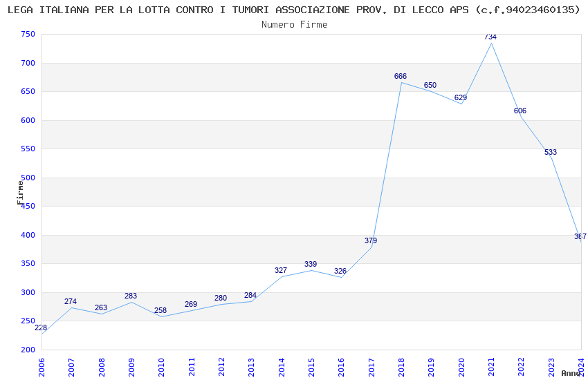Click x-axis year 2019
Viewport: 588px width, 380px height.
431,368
